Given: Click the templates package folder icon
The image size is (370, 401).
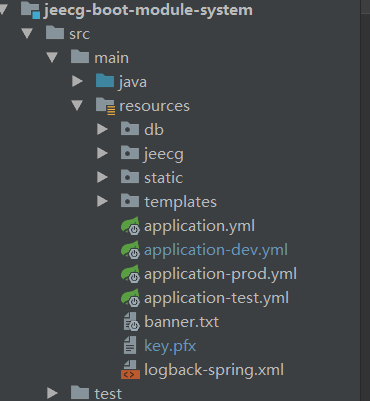Looking at the screenshot, I should pos(130,201).
